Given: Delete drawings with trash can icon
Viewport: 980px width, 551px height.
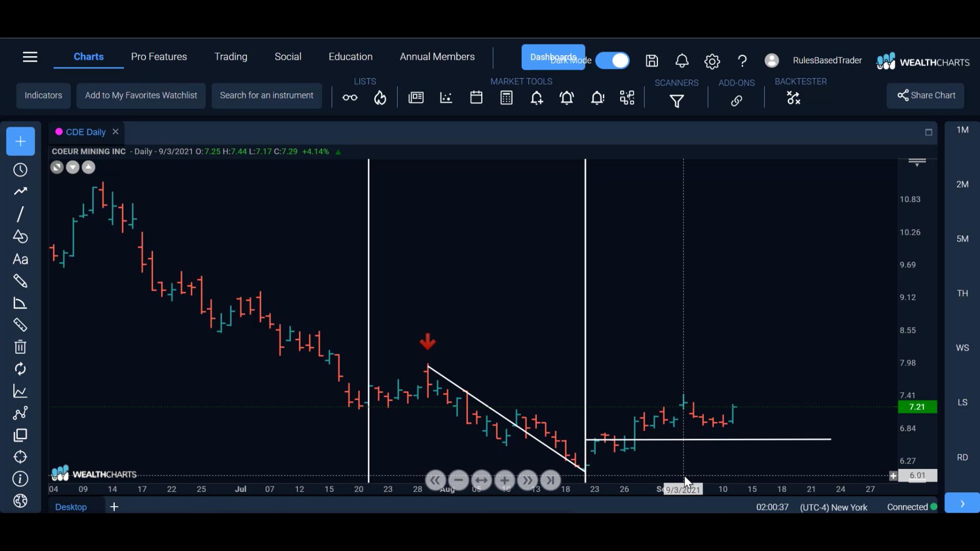Looking at the screenshot, I should (20, 347).
